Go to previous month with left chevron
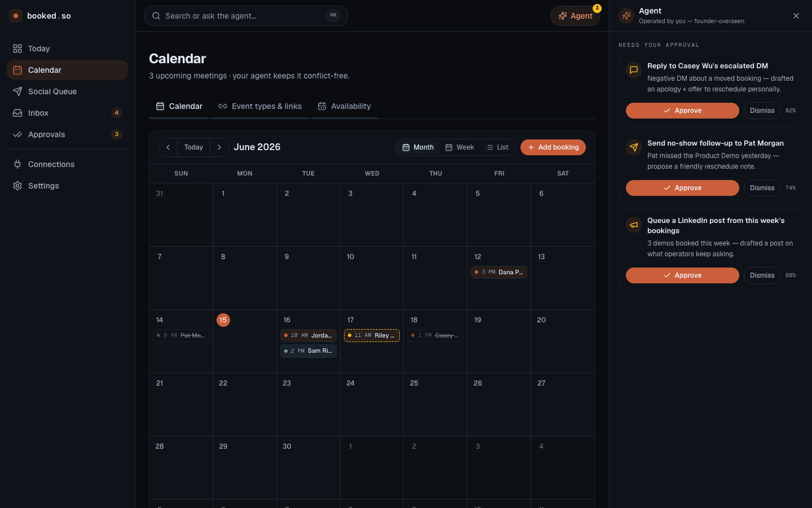This screenshot has height=508, width=812. 168,147
